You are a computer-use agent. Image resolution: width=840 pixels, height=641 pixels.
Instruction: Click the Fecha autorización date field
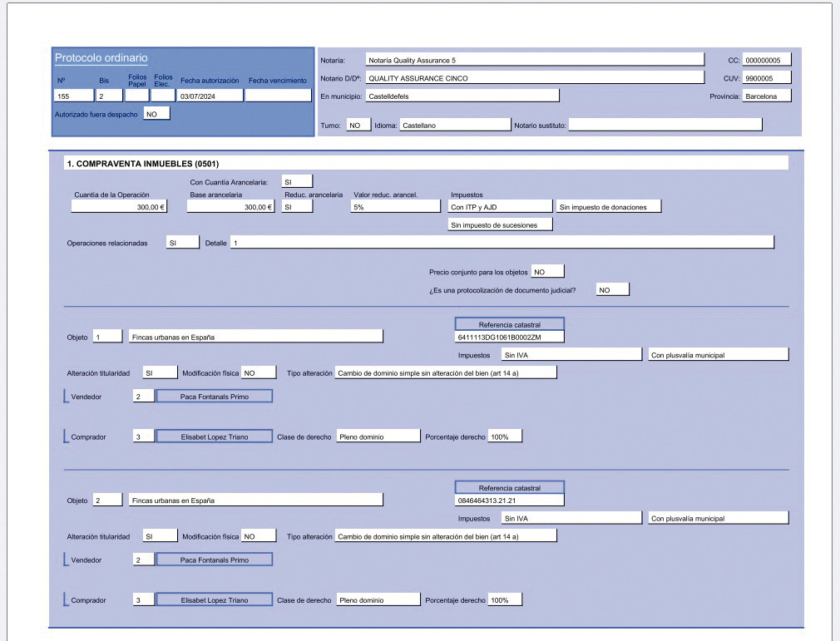coord(210,96)
